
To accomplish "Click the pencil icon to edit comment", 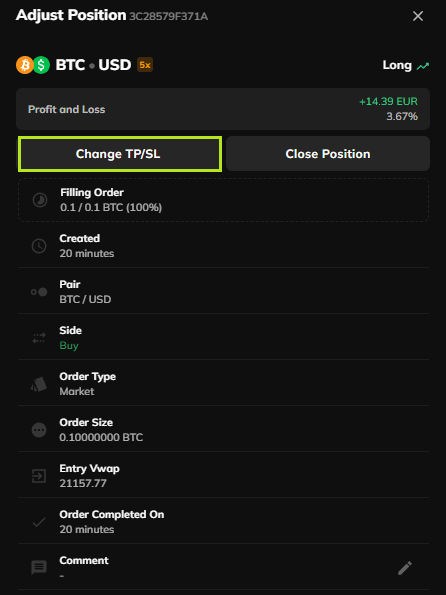I will [x=405, y=568].
